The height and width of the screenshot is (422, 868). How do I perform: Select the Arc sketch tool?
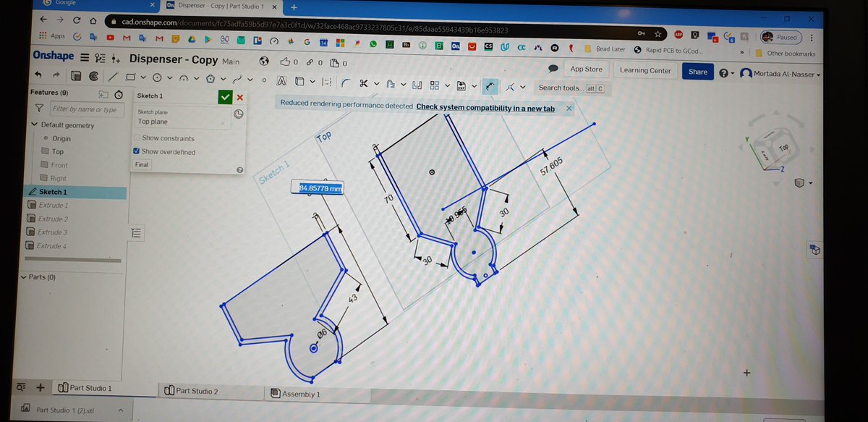pyautogui.click(x=184, y=78)
